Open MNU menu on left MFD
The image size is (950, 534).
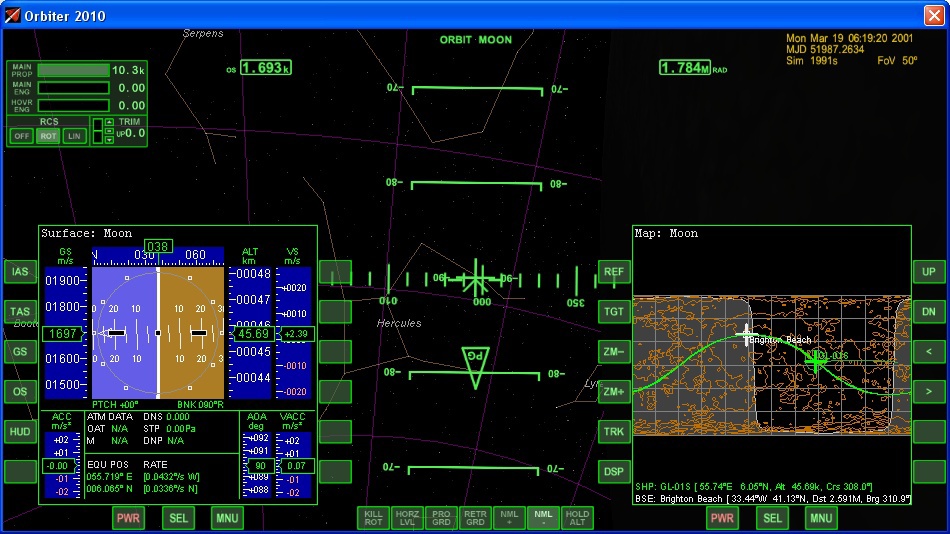(227, 518)
